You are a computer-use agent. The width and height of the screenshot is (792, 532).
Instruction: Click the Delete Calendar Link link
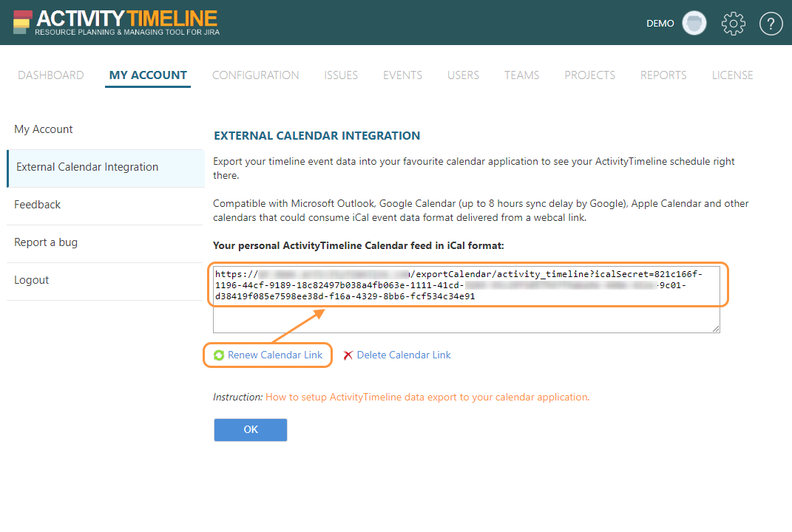click(404, 355)
